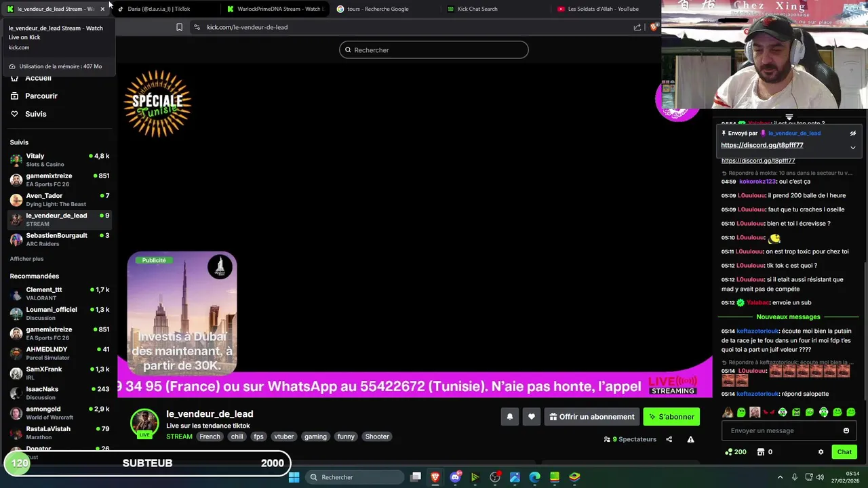Open Clement_ttt recommended channel

pos(58,293)
